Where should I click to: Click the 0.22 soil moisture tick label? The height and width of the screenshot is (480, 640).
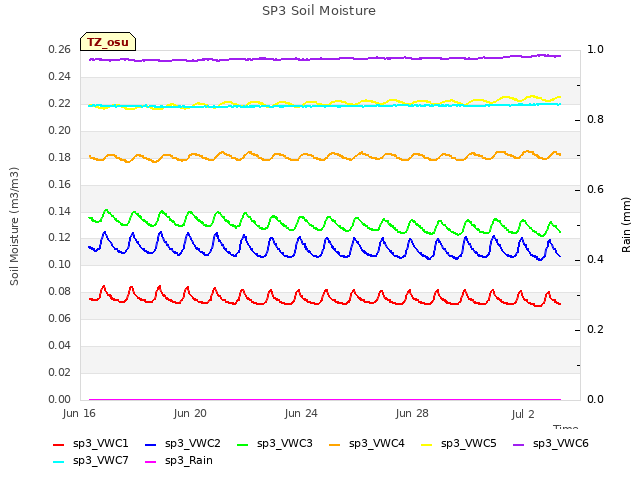pyautogui.click(x=59, y=103)
